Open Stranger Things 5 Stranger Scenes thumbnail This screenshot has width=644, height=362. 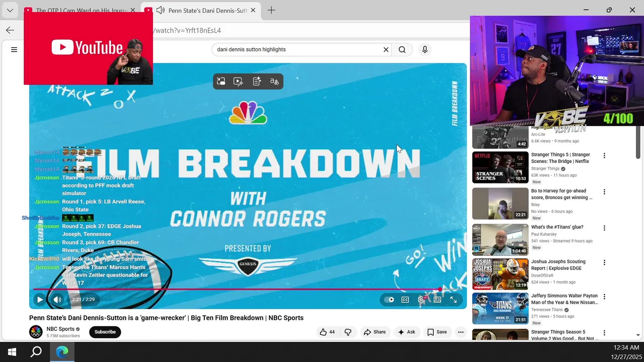(500, 167)
